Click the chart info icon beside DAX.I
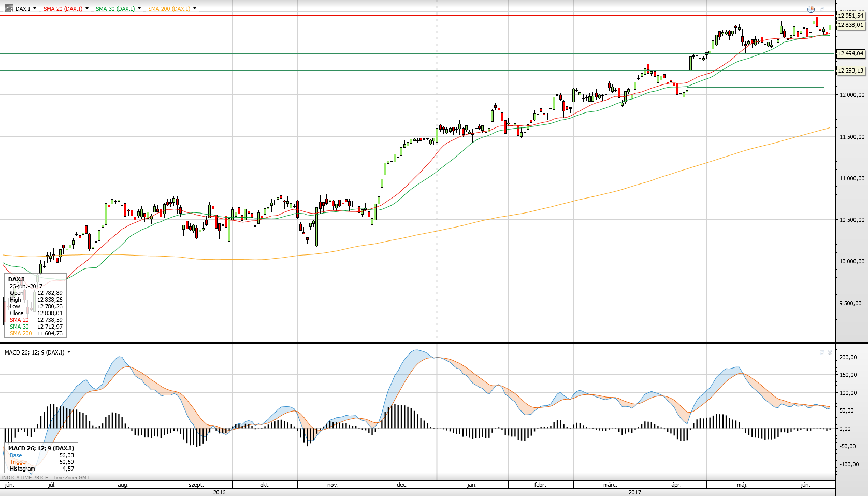The image size is (868, 496). click(9, 9)
